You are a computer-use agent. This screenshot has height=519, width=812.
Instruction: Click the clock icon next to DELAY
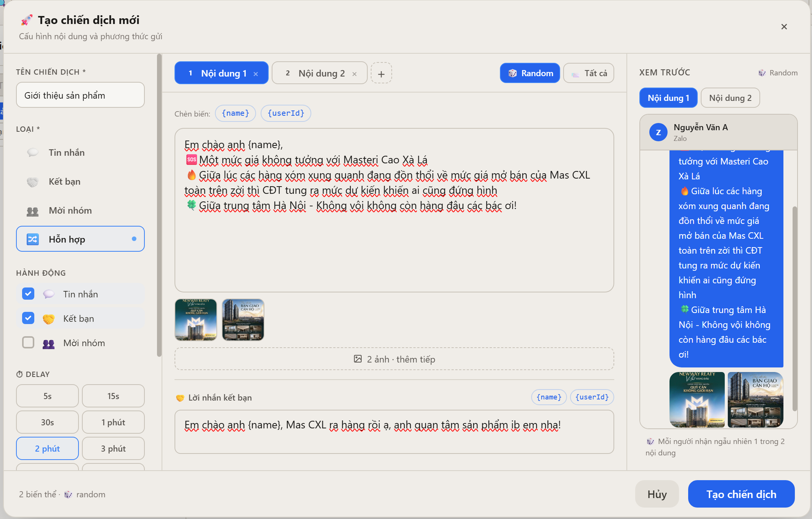19,374
